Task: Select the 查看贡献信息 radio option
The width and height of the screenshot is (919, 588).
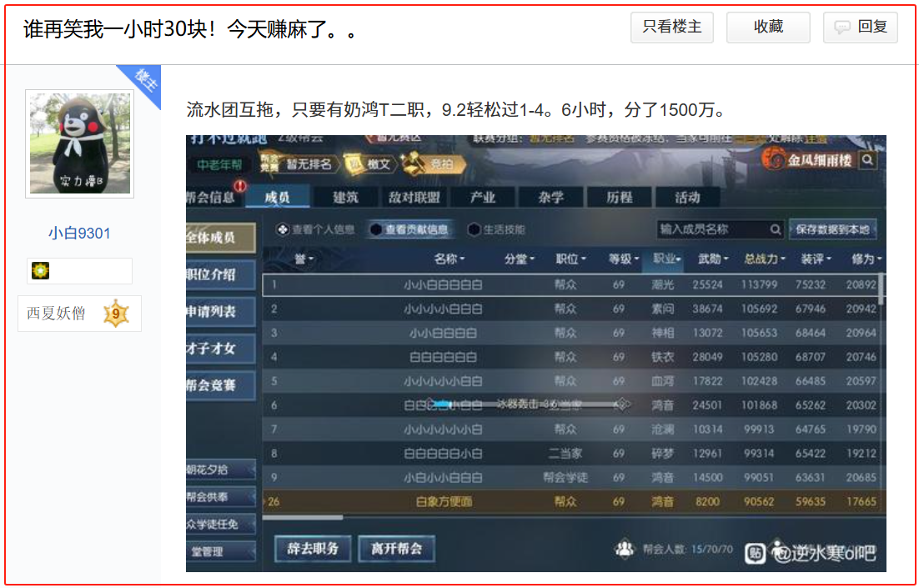Action: 376,229
